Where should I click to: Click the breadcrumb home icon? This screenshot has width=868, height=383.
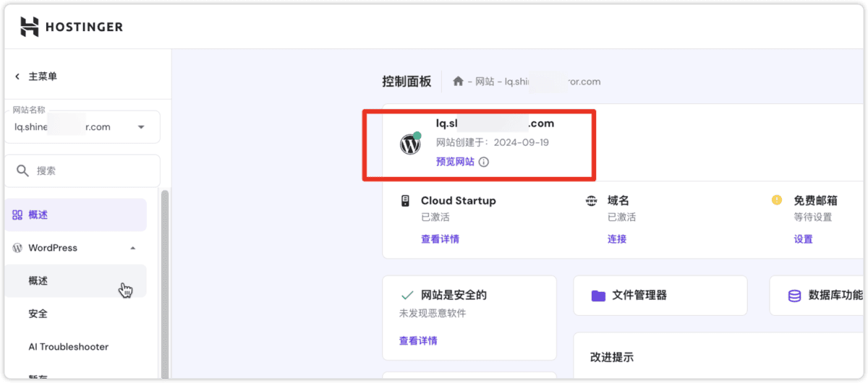click(458, 82)
